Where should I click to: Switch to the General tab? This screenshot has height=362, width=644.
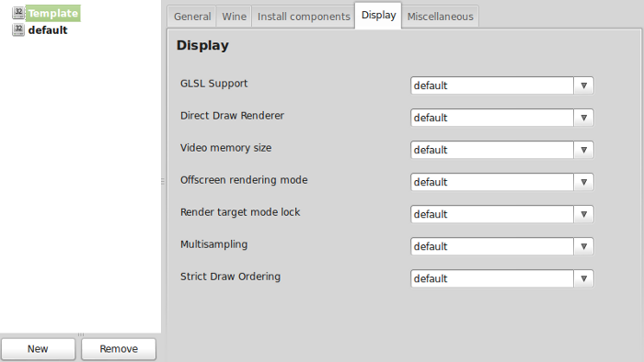(192, 17)
